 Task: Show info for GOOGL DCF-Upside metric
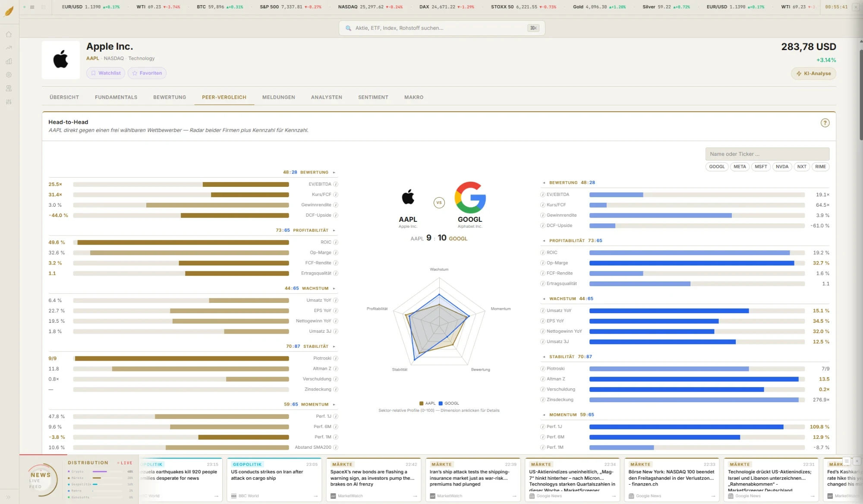click(543, 226)
